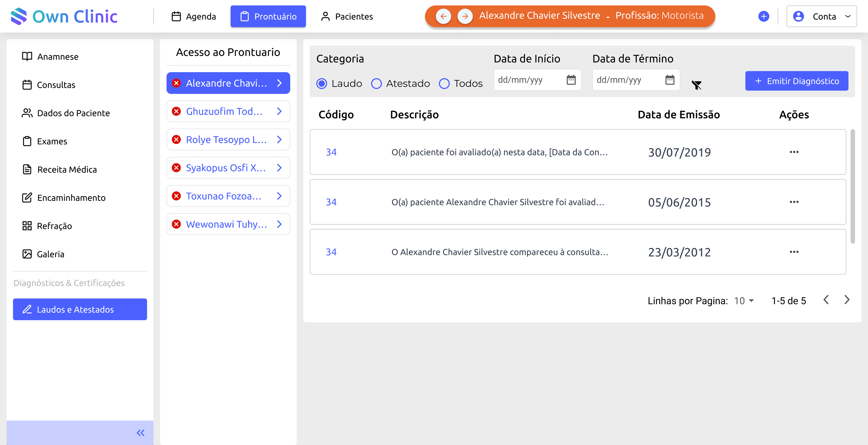Viewport: 868px width, 445px height.
Task: Collapse the sidebar with double chevron
Action: point(141,433)
